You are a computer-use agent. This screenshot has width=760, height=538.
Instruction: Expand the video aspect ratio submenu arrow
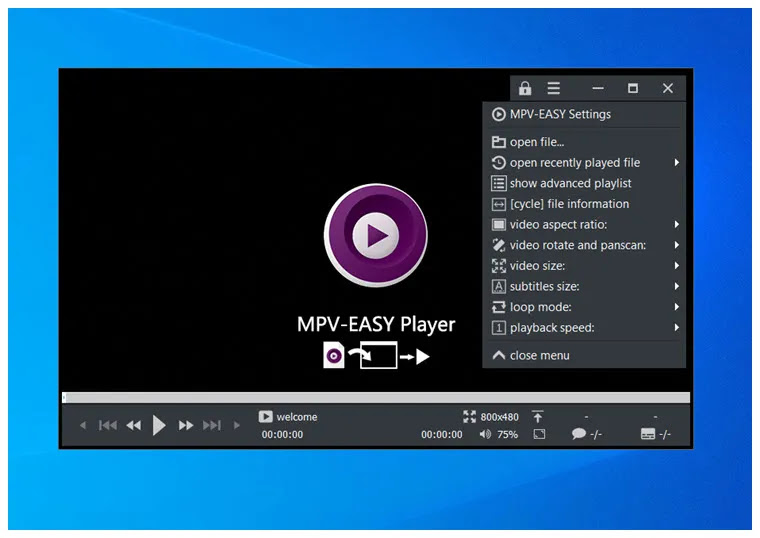pos(676,225)
